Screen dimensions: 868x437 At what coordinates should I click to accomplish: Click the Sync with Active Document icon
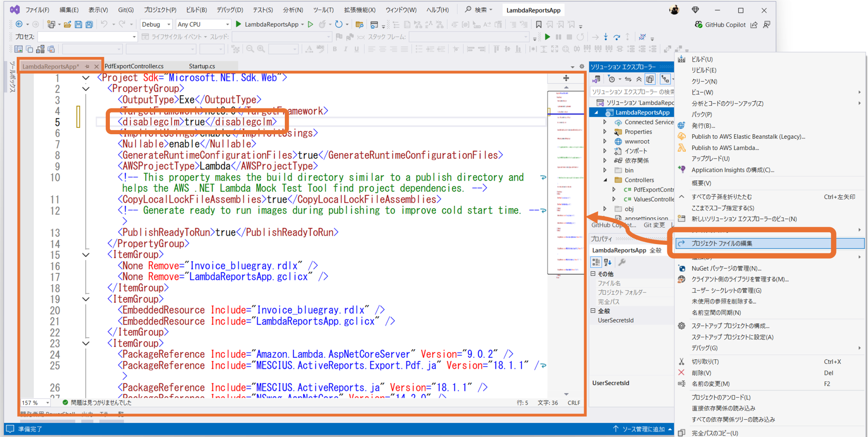tap(628, 79)
